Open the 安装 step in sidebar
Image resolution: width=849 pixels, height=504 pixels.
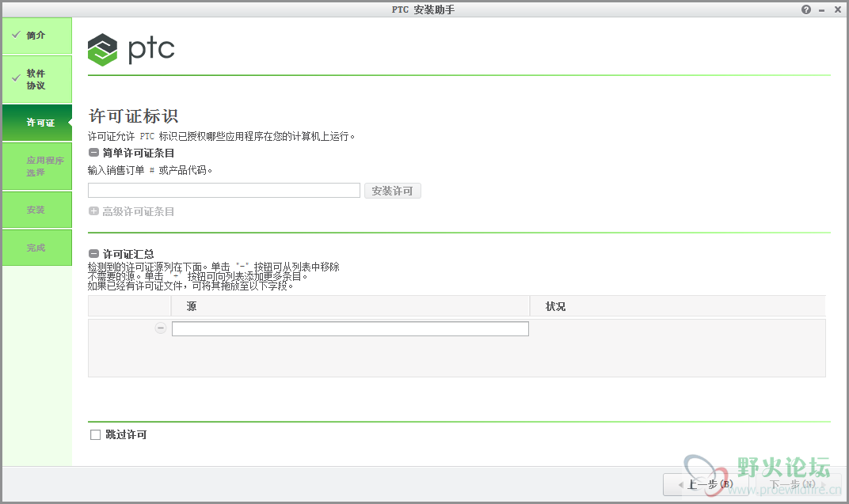tap(36, 210)
